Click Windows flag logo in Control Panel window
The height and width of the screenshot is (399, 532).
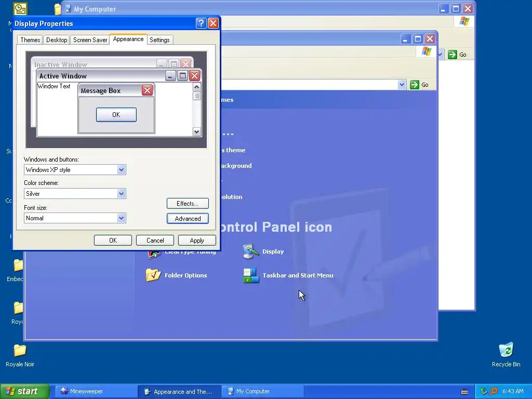point(426,51)
